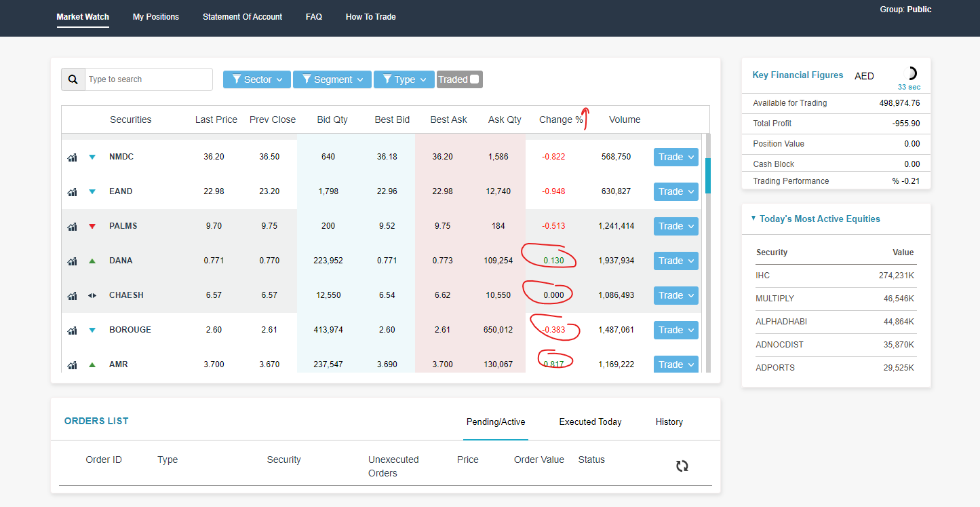The image size is (980, 507).
Task: Select the chart icon for PALMS
Action: (72, 226)
